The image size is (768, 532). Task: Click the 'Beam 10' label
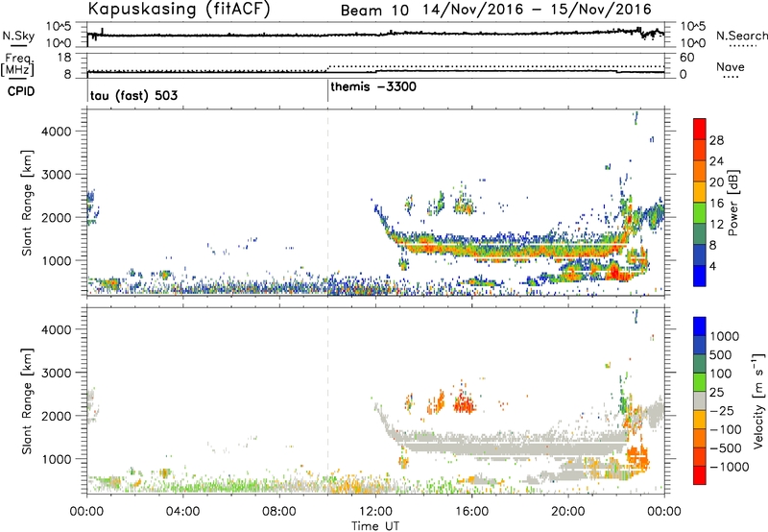[x=374, y=11]
